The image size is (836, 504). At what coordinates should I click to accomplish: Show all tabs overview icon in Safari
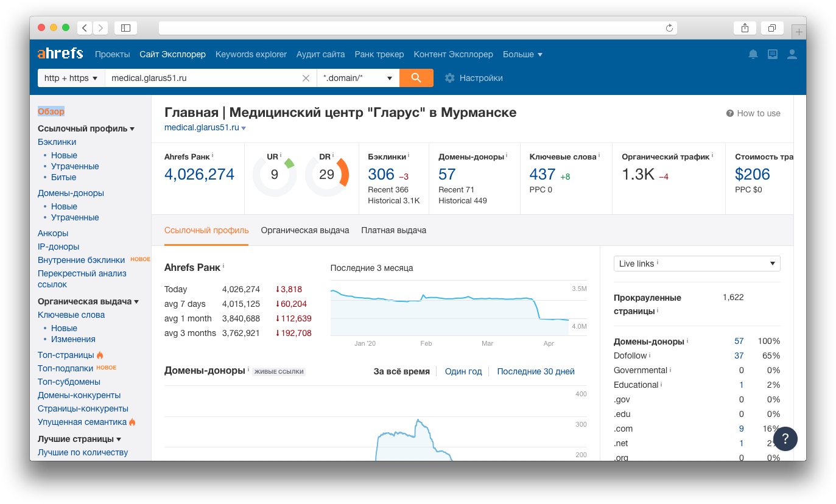click(x=771, y=27)
